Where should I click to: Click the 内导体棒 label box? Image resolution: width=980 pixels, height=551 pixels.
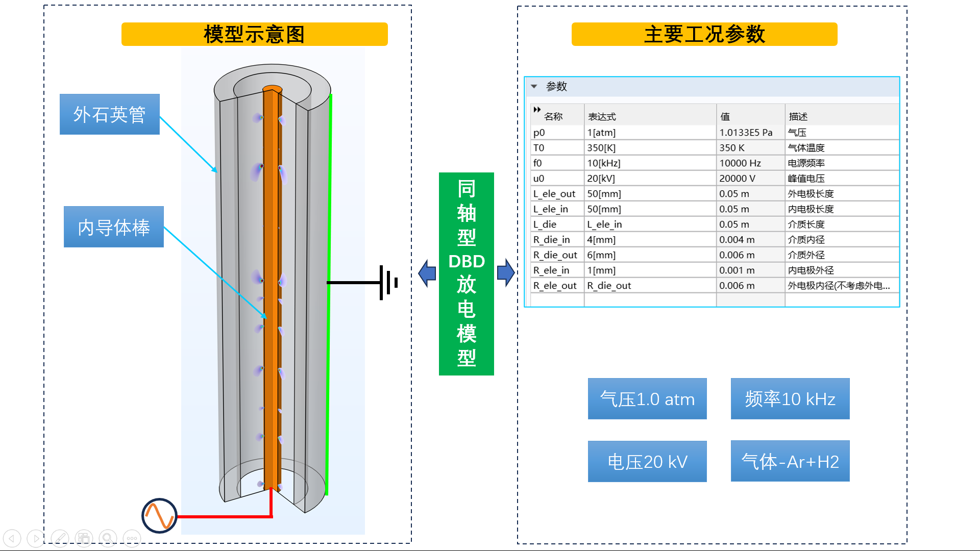[113, 227]
